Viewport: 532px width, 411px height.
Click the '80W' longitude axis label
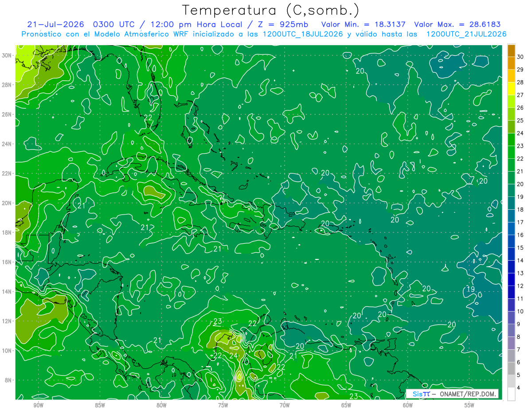pos(161,404)
